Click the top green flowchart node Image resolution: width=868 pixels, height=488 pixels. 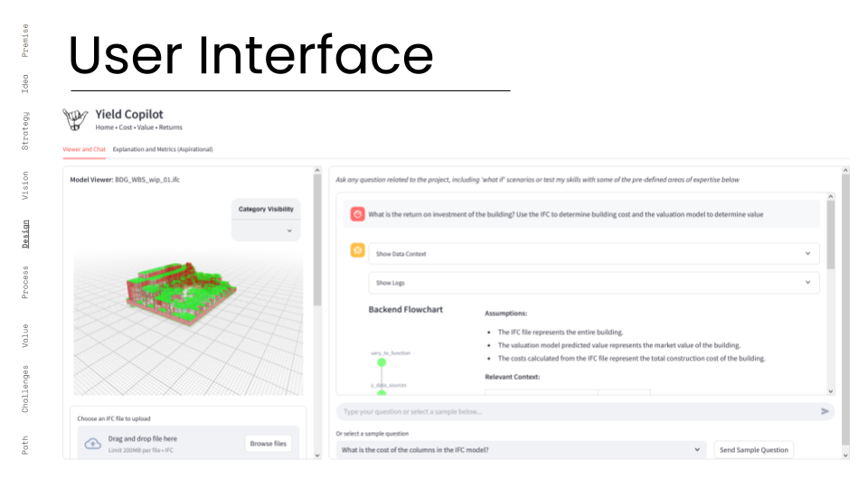[382, 362]
